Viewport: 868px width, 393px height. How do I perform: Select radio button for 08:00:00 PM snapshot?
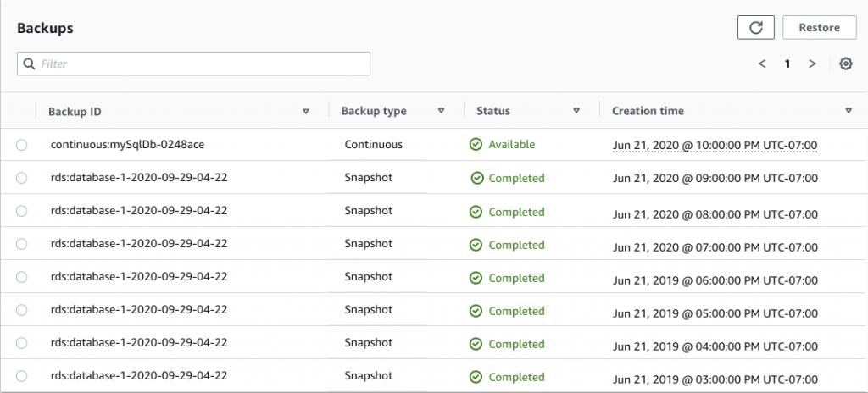tap(22, 212)
